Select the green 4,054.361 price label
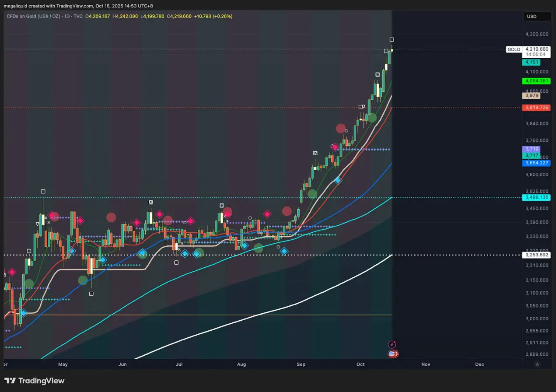This screenshot has width=556, height=392. (536, 81)
